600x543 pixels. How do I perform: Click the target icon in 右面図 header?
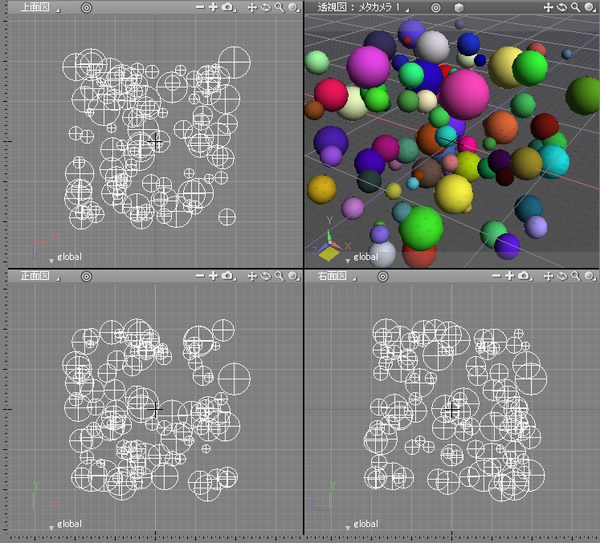point(383,276)
